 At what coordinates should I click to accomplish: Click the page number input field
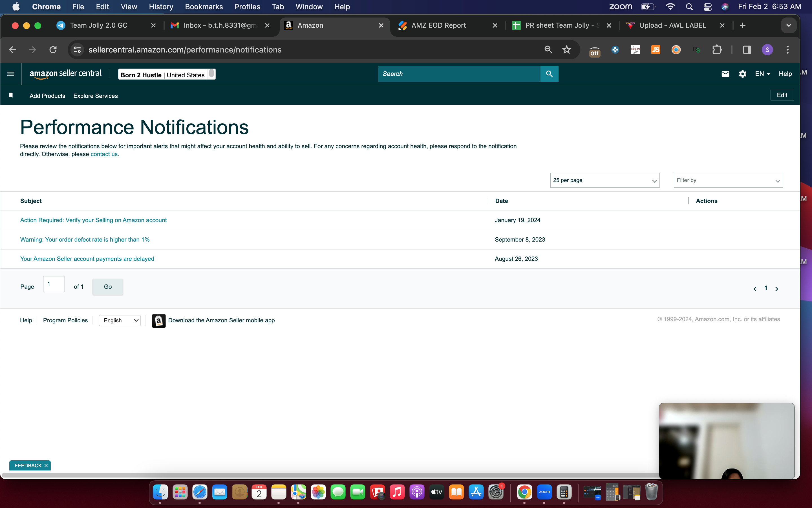click(54, 284)
